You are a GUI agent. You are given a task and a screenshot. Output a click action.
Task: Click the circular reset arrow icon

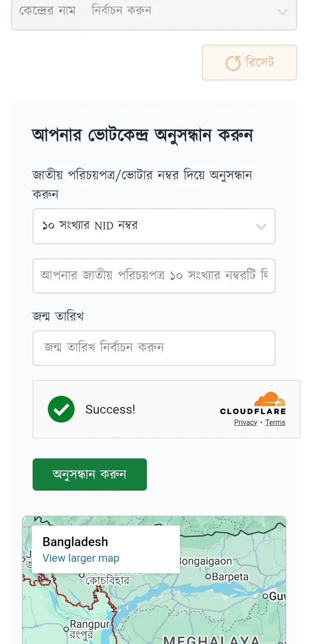click(x=233, y=63)
